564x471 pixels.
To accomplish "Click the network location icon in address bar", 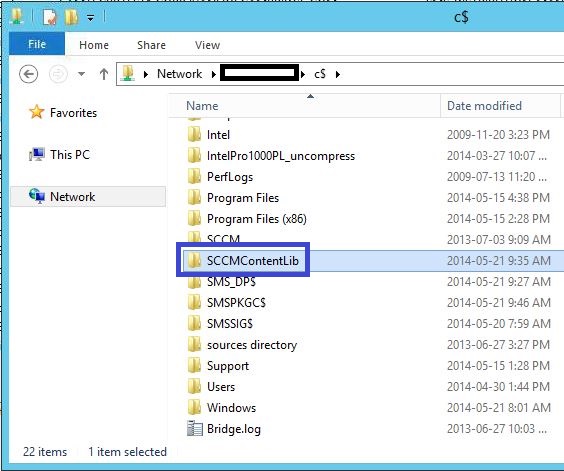I will pos(127,73).
